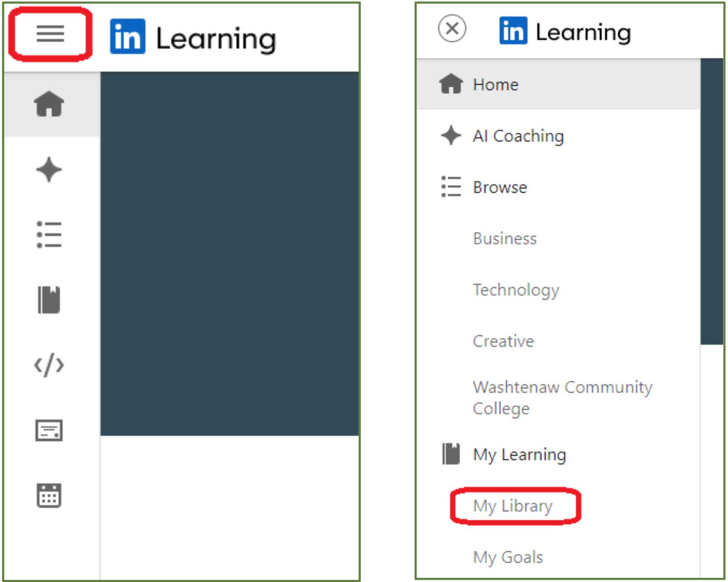Select the Home icon in collapsed sidebar
This screenshot has width=728, height=582.
click(x=49, y=104)
